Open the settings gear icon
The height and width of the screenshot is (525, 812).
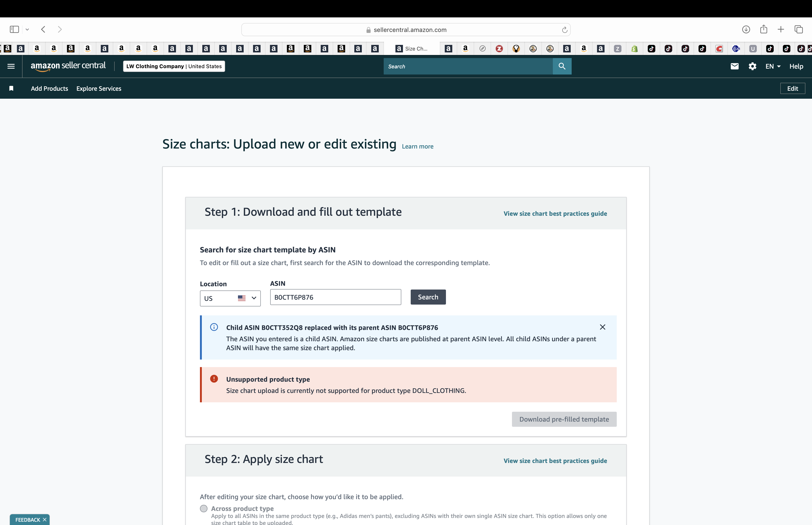[752, 66]
